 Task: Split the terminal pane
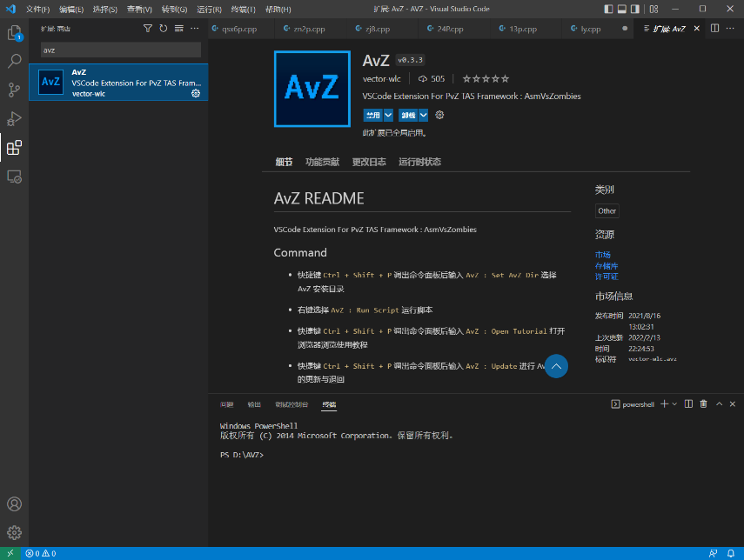[688, 404]
